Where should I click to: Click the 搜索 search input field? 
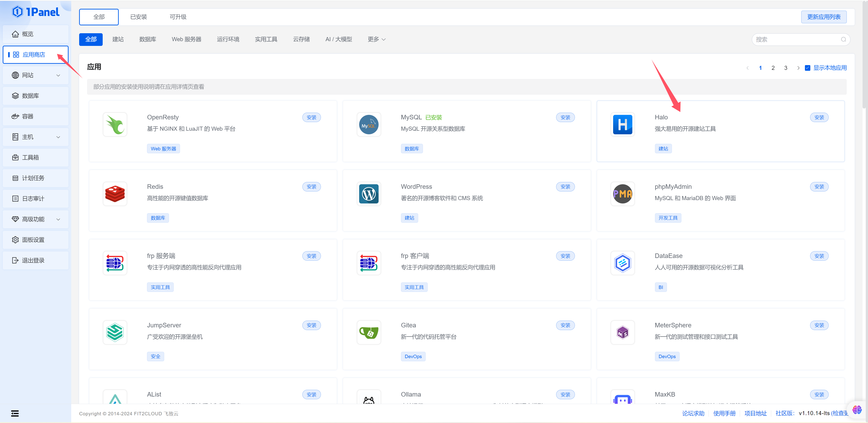point(801,39)
